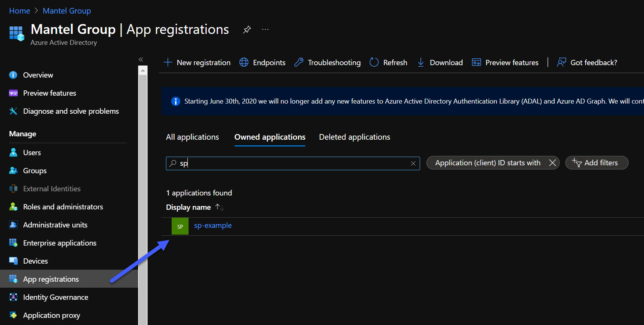Click Add filters button
644x325 pixels.
tap(597, 163)
